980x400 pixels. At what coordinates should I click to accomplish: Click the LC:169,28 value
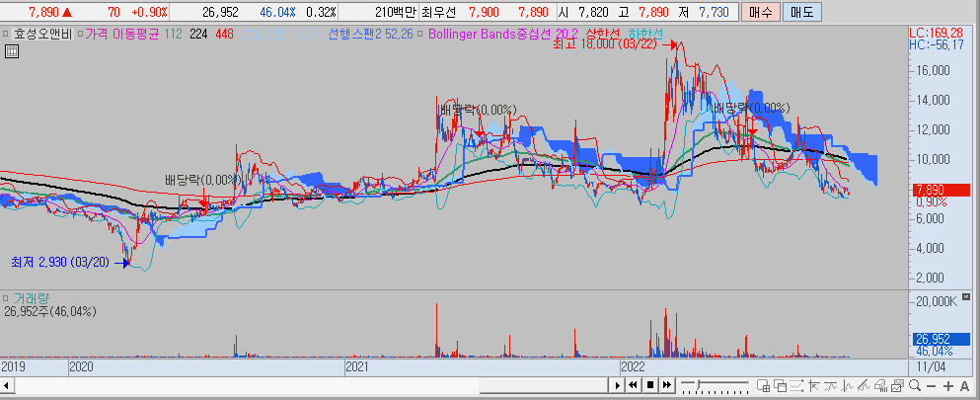click(938, 32)
